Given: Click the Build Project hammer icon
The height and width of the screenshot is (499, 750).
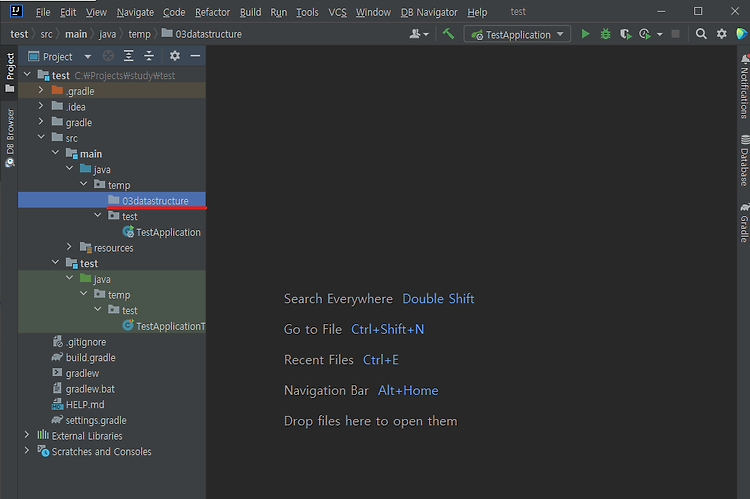Looking at the screenshot, I should coord(448,34).
